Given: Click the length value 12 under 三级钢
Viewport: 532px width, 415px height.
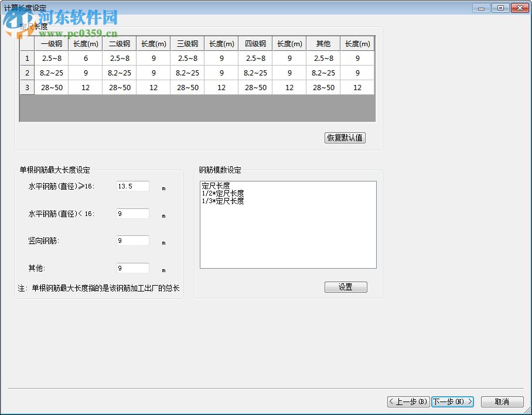Looking at the screenshot, I should (221, 87).
